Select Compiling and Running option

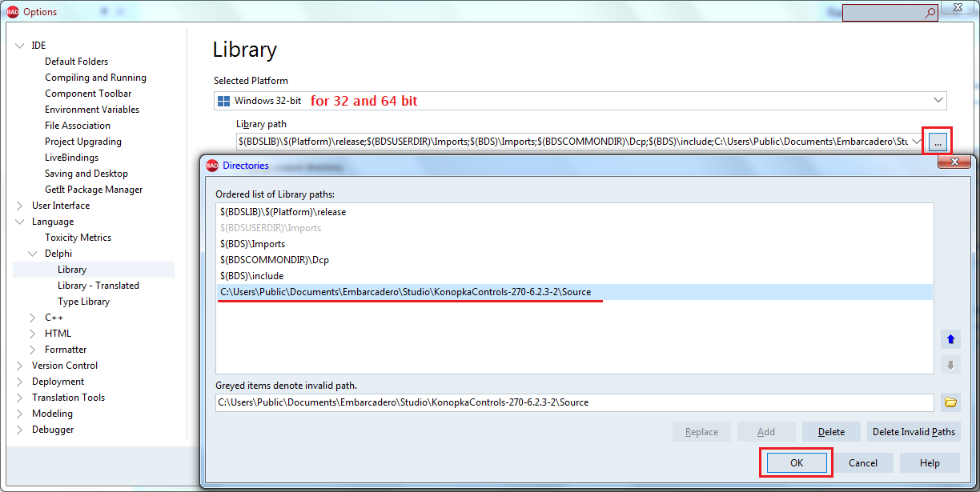[95, 78]
